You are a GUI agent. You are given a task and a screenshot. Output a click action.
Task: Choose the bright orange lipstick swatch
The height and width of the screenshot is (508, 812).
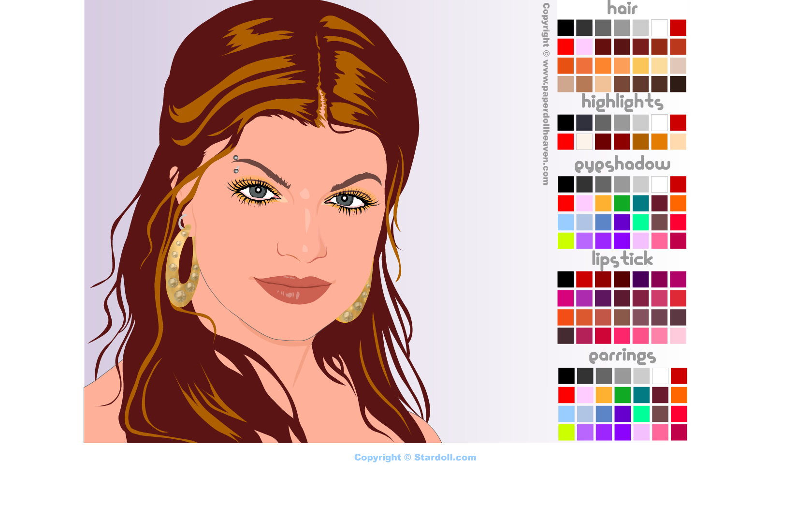pyautogui.click(x=565, y=317)
